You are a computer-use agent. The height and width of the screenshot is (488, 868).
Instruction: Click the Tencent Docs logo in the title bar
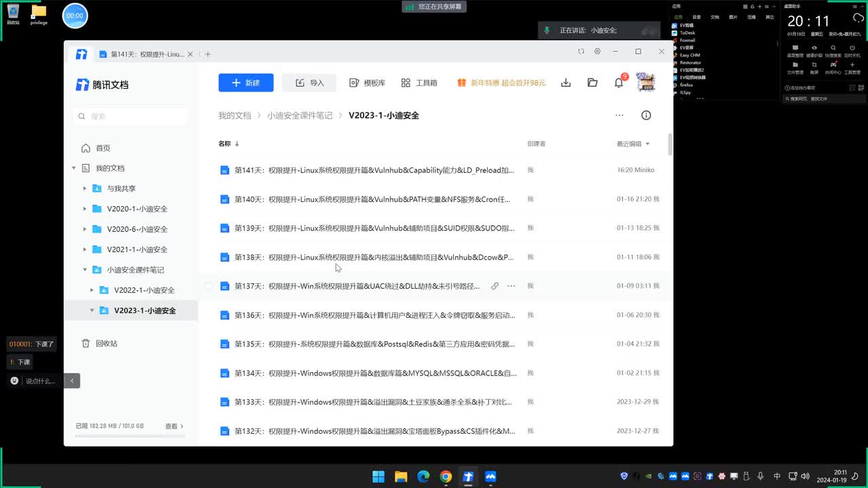[x=81, y=54]
